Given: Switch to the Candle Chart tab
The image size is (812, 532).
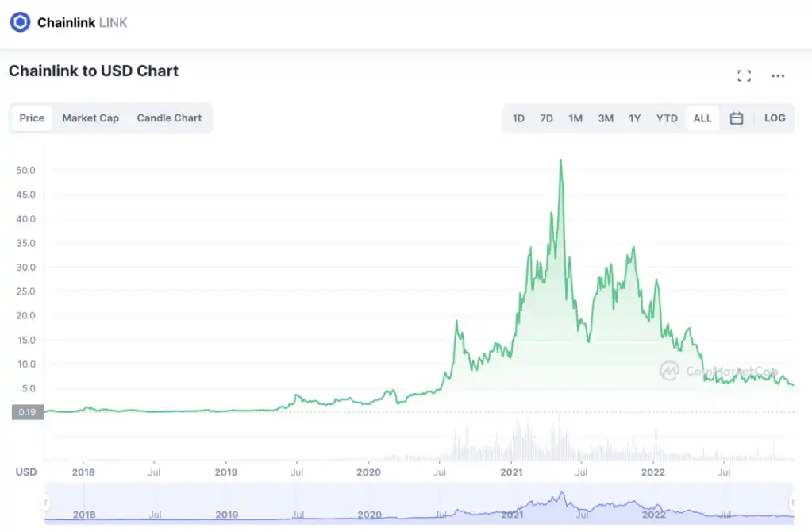Looking at the screenshot, I should coord(169,118).
